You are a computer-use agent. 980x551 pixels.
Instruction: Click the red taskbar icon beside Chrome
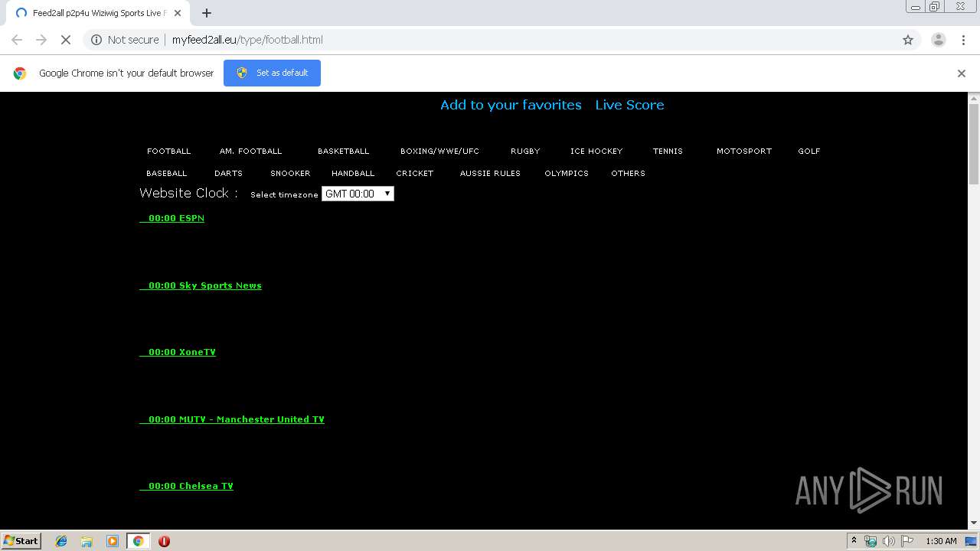tap(164, 541)
